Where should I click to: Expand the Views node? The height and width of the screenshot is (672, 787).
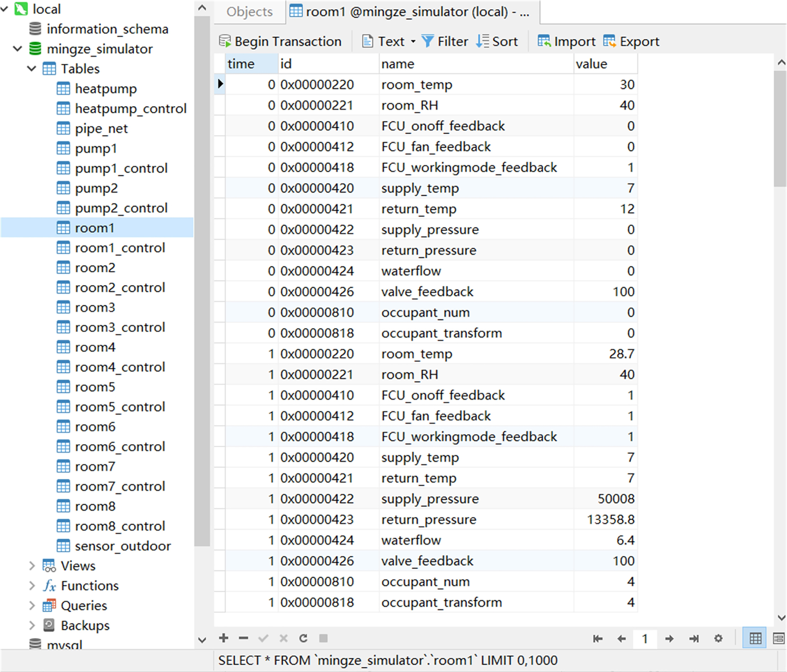[32, 566]
